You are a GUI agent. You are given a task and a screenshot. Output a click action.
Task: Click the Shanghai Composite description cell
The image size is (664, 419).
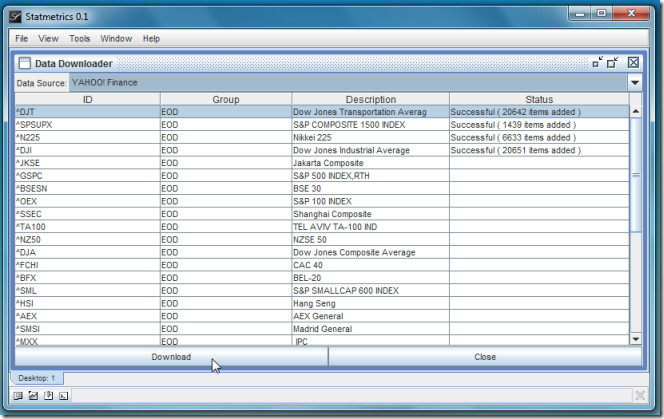coord(371,214)
